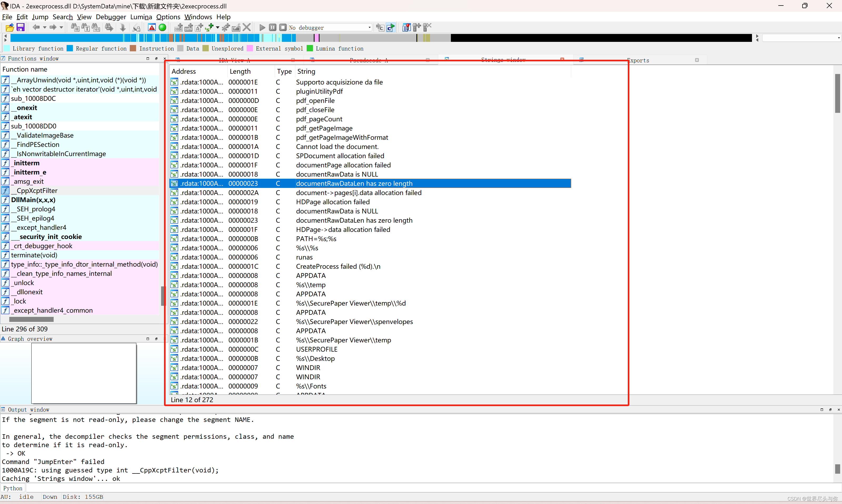Start the debugger process play button
The height and width of the screenshot is (504, 842).
(262, 28)
